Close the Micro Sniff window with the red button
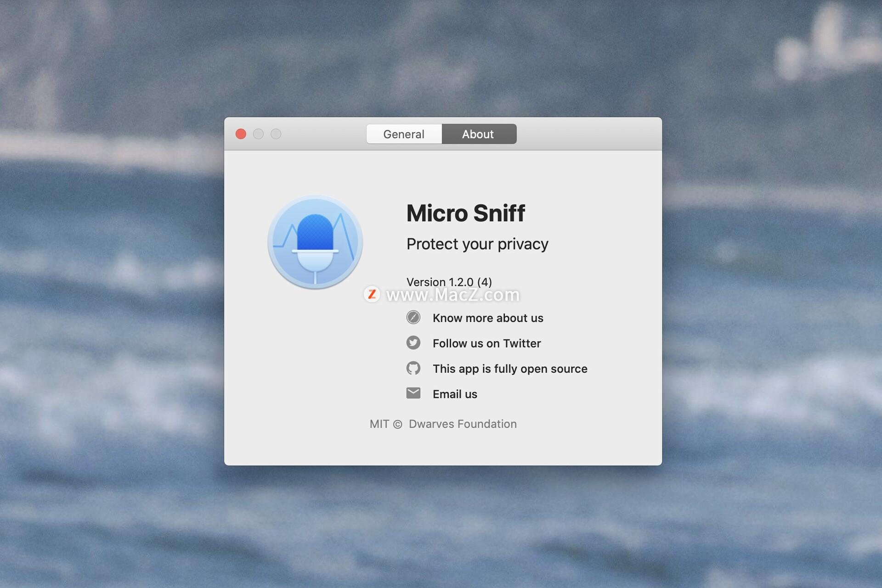 click(x=241, y=134)
